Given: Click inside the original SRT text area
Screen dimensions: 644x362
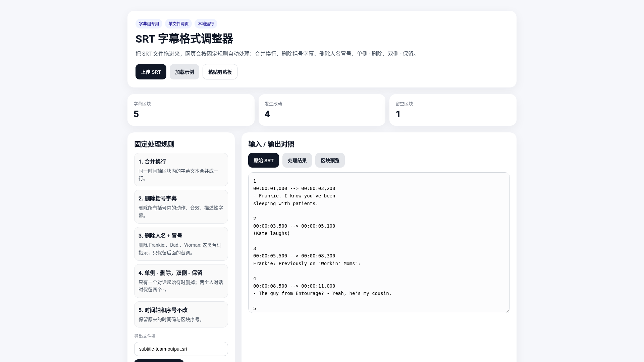Looking at the screenshot, I should pos(379,243).
